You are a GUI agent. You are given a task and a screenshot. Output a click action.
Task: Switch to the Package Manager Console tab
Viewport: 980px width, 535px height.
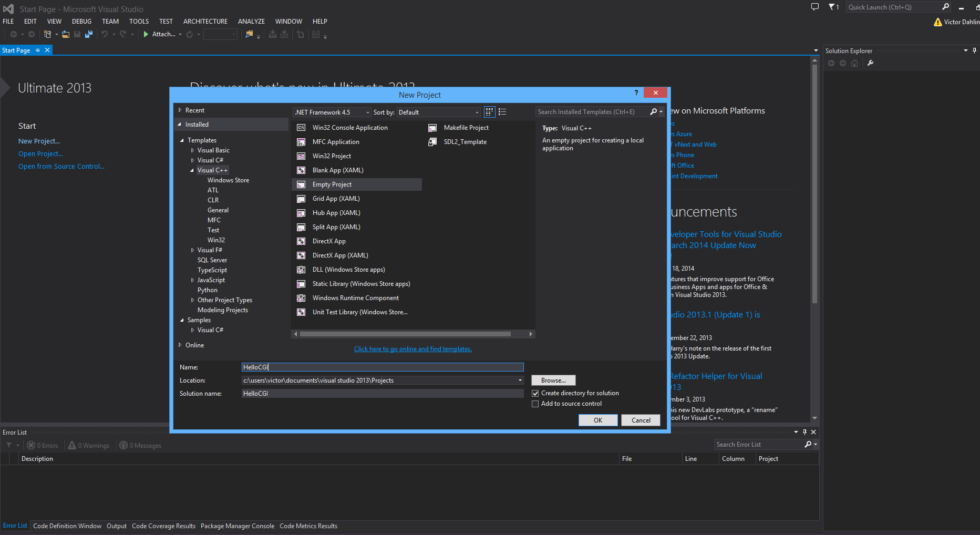(238, 526)
